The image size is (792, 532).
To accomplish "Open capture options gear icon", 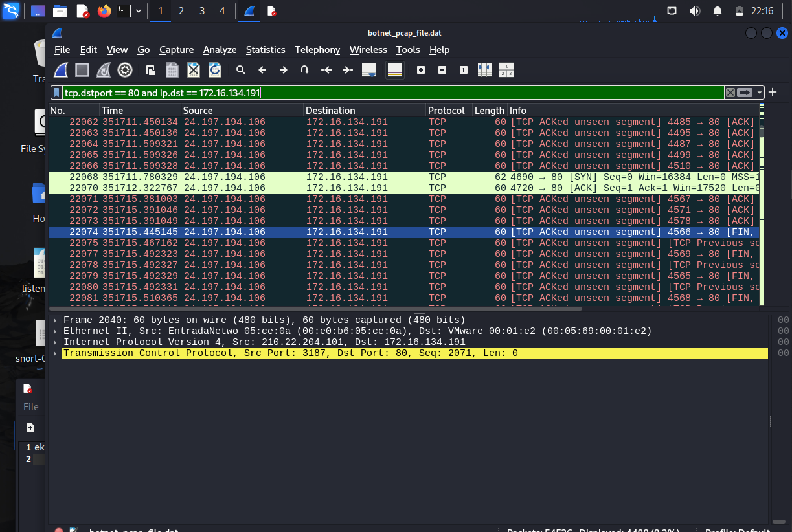I will coord(125,70).
